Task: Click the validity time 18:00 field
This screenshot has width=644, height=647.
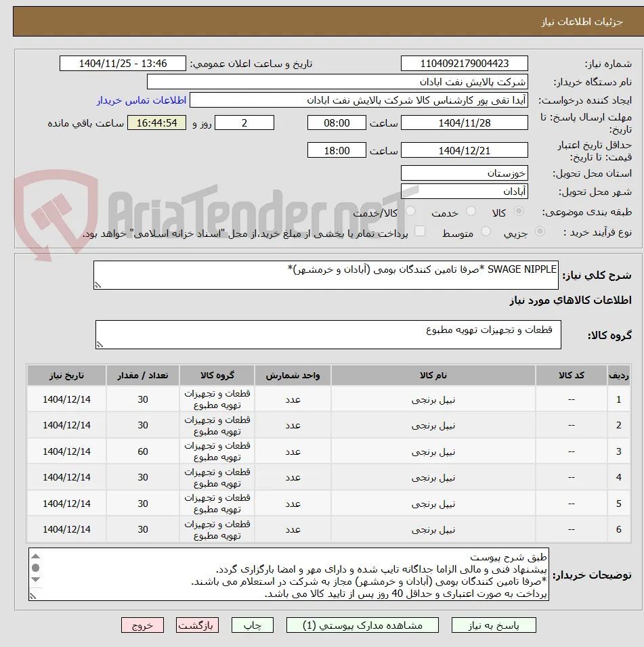Action: [x=337, y=150]
